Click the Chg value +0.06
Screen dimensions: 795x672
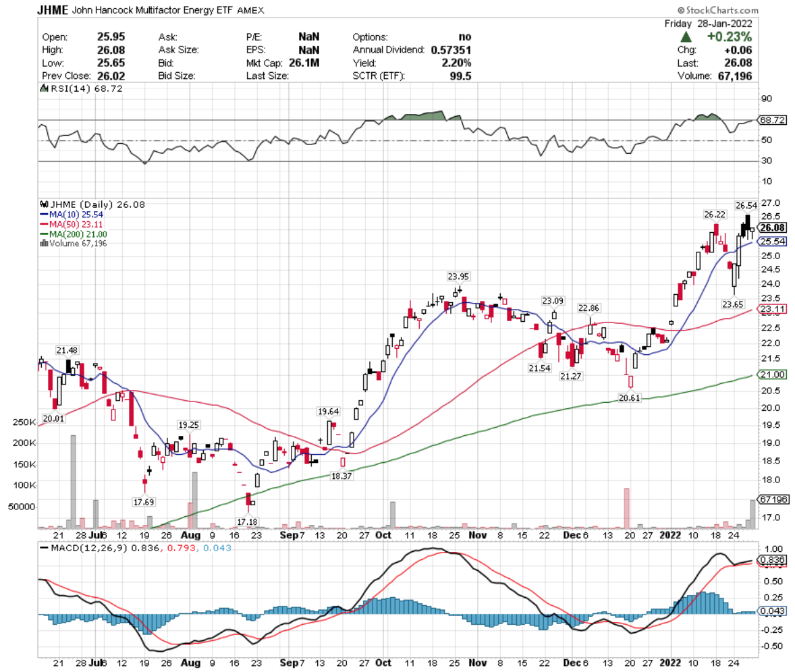tap(738, 50)
